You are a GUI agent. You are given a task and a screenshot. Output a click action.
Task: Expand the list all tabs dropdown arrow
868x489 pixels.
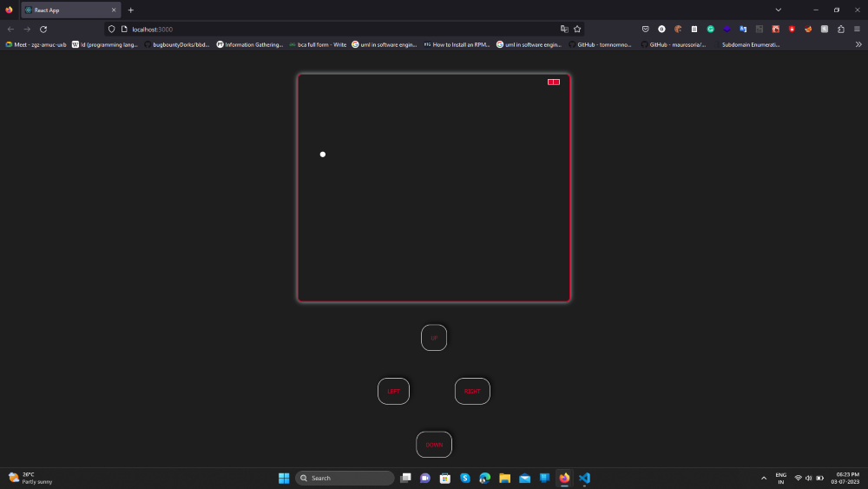coord(779,10)
